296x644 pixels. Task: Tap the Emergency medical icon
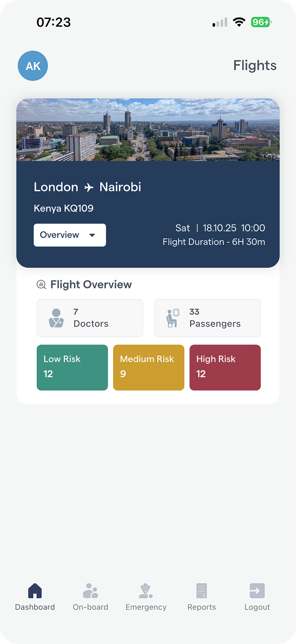point(146,591)
